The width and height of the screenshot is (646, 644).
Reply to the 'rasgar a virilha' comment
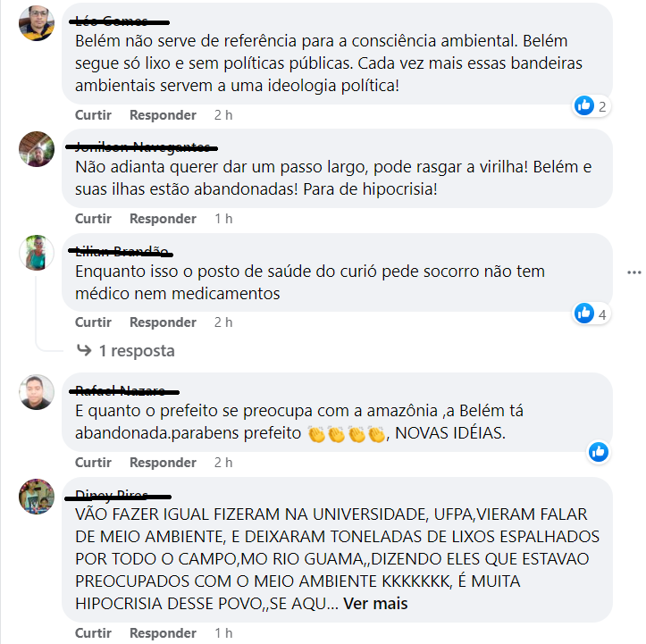pyautogui.click(x=163, y=219)
